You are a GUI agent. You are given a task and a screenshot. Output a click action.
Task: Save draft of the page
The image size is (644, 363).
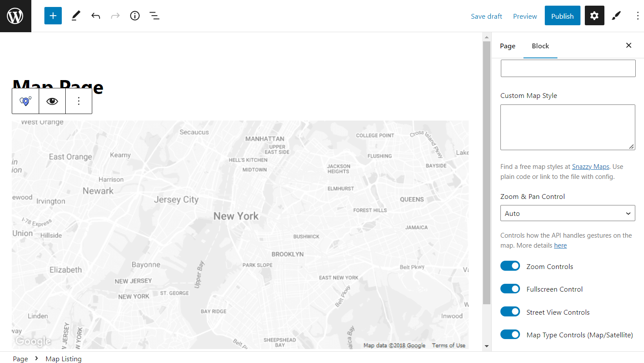[x=486, y=16]
